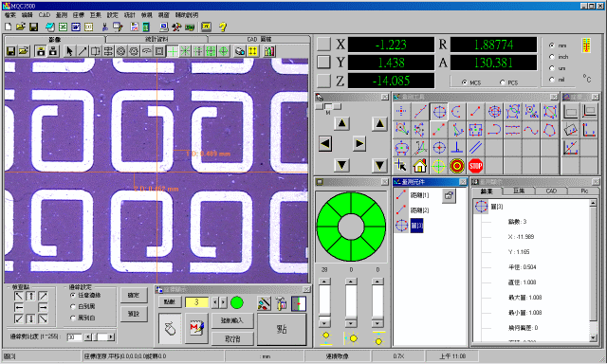Click the cancel button below manual input
This screenshot has height=364, width=607.
(232, 338)
